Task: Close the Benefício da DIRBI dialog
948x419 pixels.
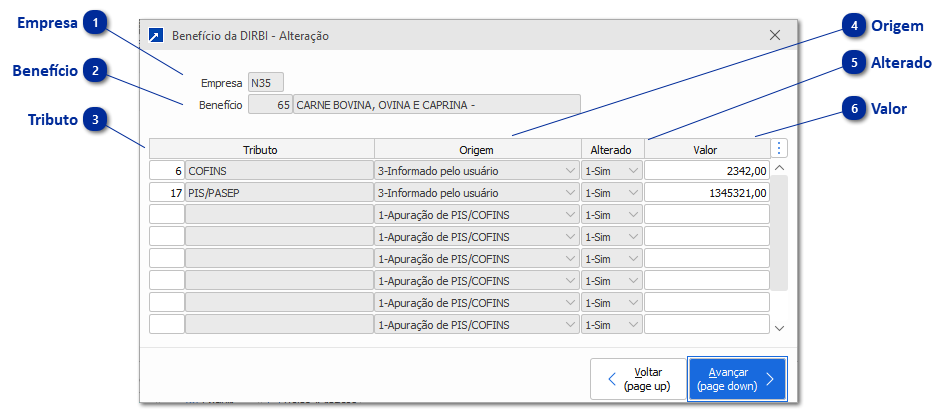Action: coord(775,35)
